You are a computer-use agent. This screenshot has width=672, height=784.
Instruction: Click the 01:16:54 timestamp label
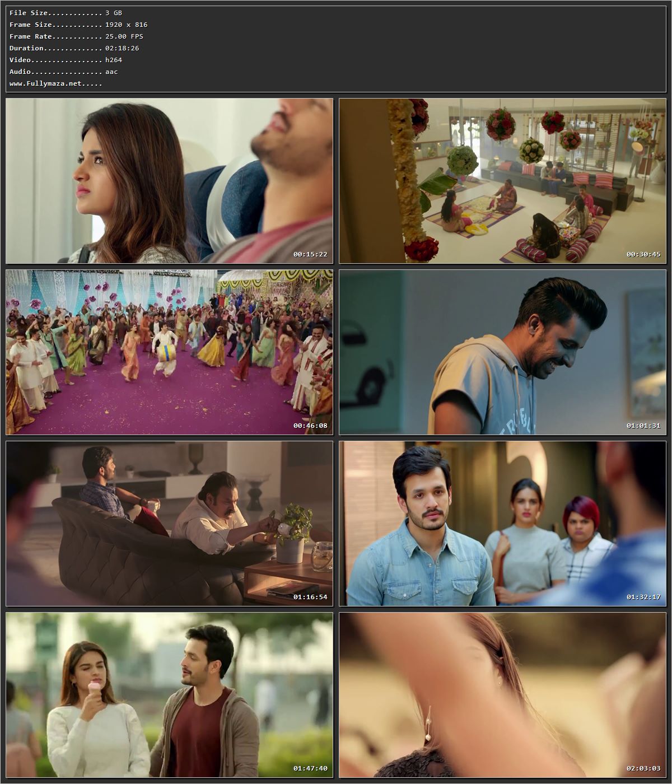pos(310,597)
